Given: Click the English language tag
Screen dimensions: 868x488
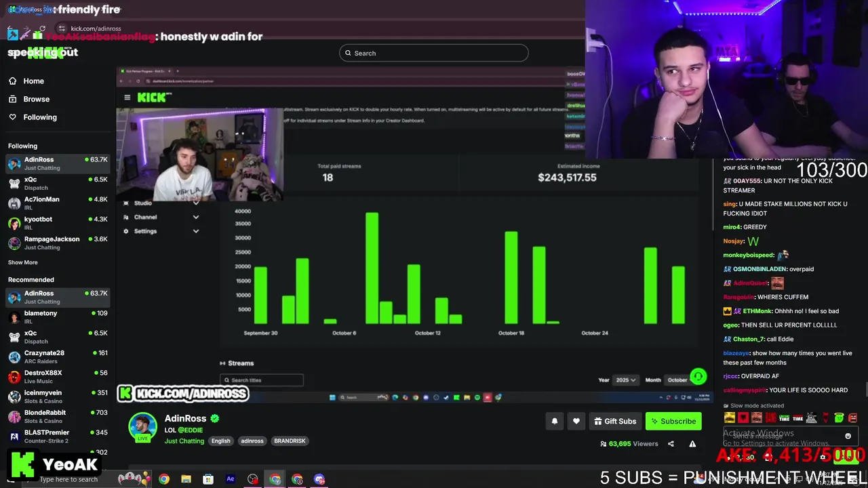Looking at the screenshot, I should (220, 441).
